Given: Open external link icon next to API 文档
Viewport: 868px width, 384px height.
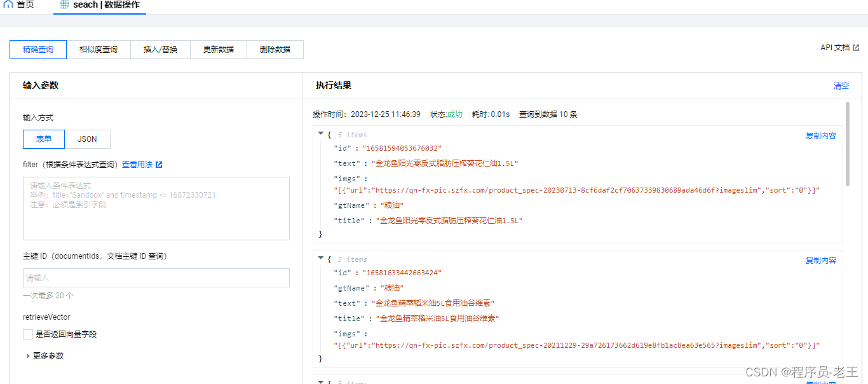Looking at the screenshot, I should (856, 48).
